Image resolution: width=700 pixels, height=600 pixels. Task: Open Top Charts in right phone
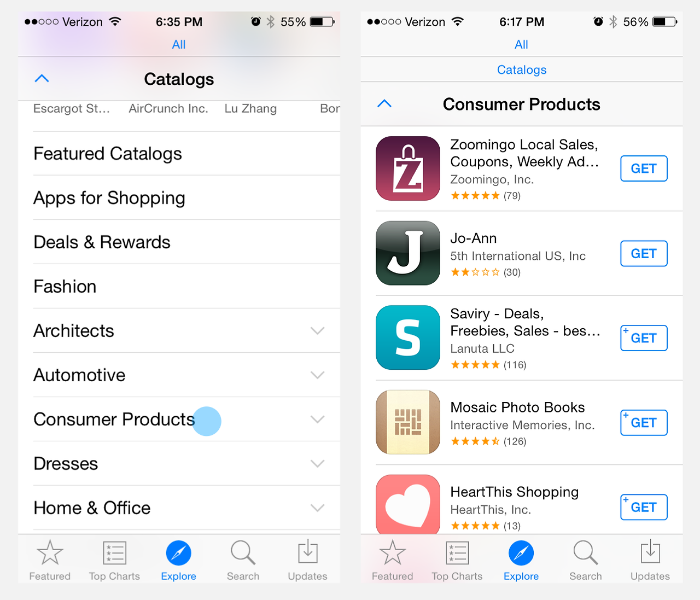[457, 560]
